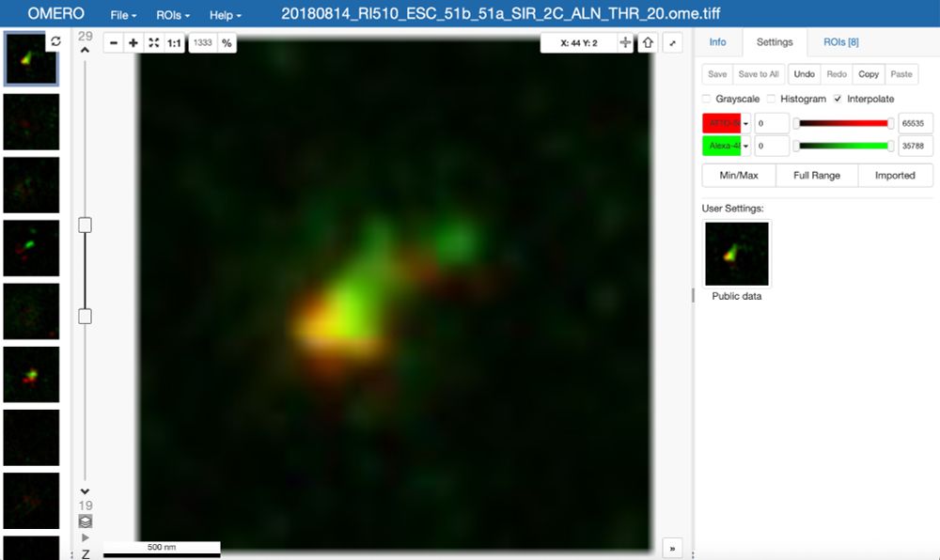Toggle the red channel button
The image size is (940, 560).
point(722,123)
